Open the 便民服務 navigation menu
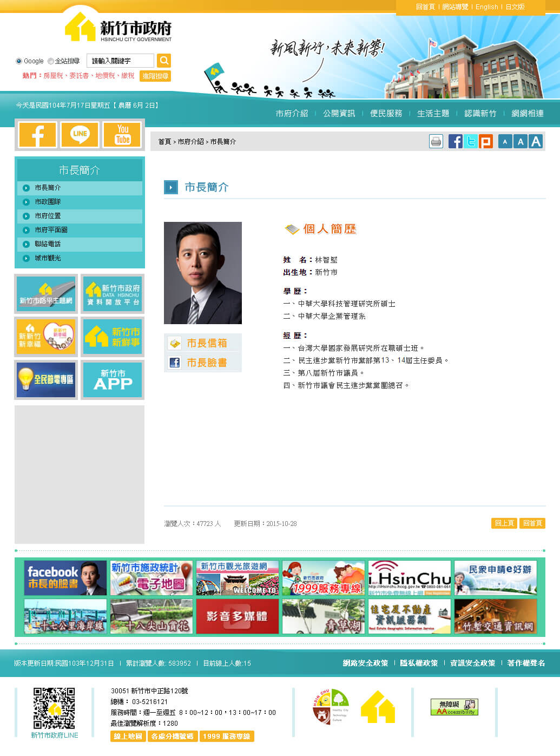Screen dimensions: 560x756 386,113
